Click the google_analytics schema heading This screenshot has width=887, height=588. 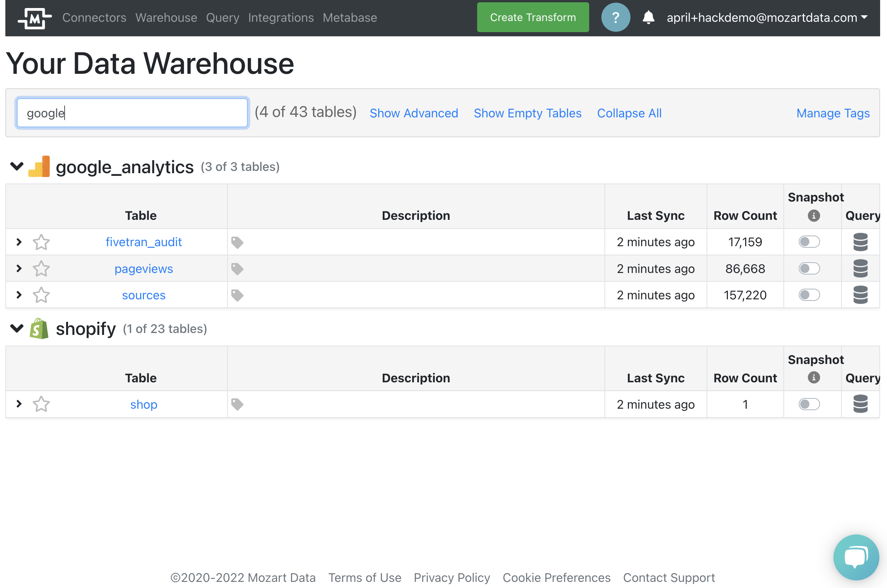(x=125, y=167)
